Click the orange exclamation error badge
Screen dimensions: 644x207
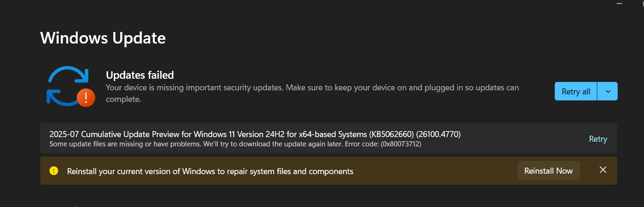(x=86, y=97)
